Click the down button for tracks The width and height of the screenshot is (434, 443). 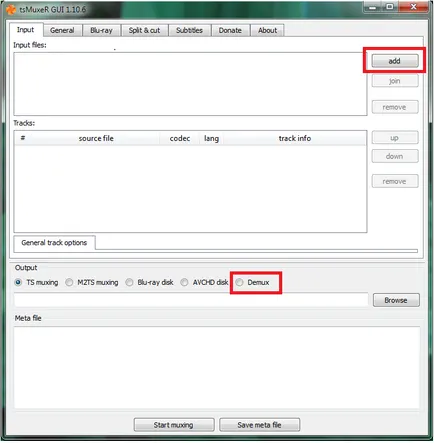(x=395, y=156)
